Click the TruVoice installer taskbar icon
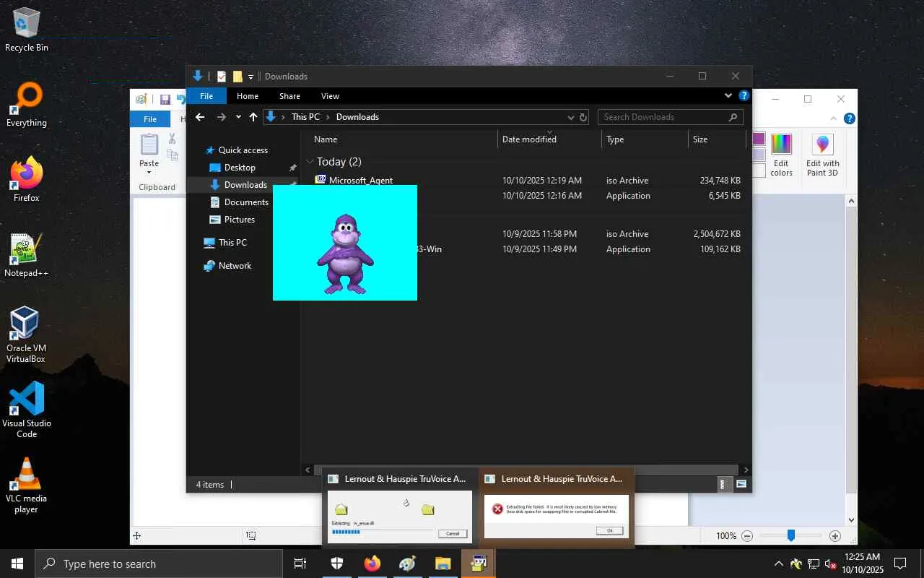The height and width of the screenshot is (578, 924). pyautogui.click(x=479, y=564)
